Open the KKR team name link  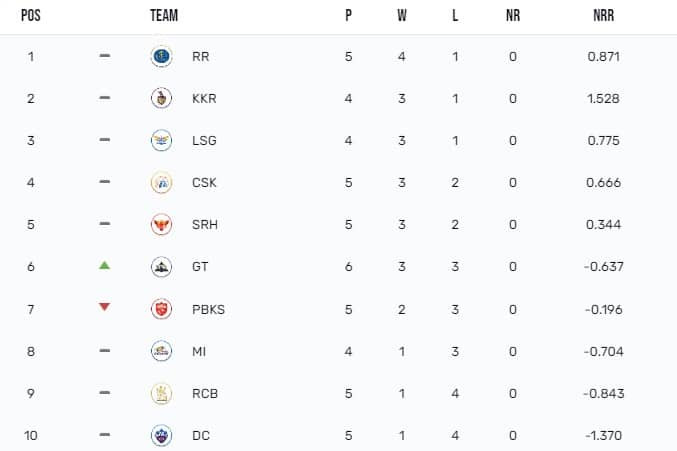tap(204, 98)
